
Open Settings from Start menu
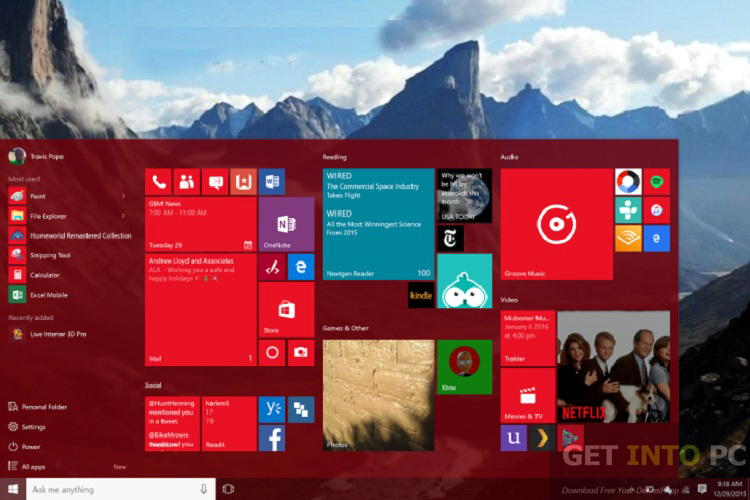(x=27, y=427)
